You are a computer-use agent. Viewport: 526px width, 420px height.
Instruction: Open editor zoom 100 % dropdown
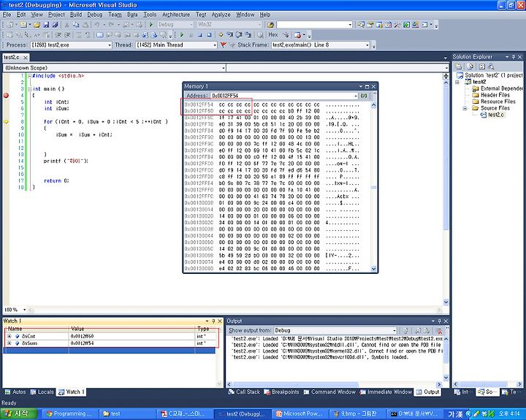[25, 309]
